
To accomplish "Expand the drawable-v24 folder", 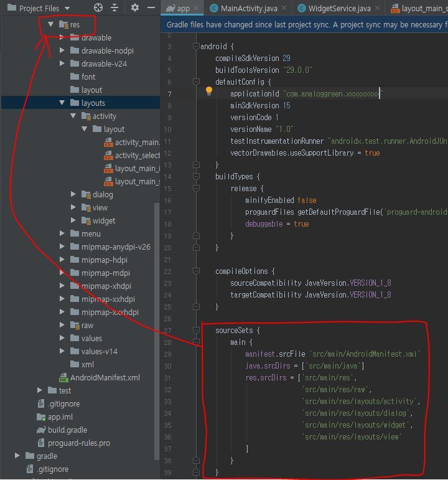I will point(62,64).
